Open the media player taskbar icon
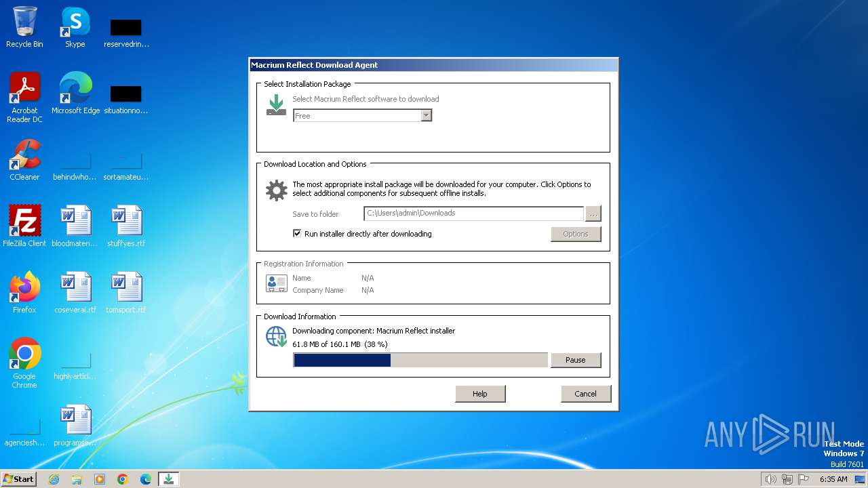This screenshot has height=488, width=868. 100,479
